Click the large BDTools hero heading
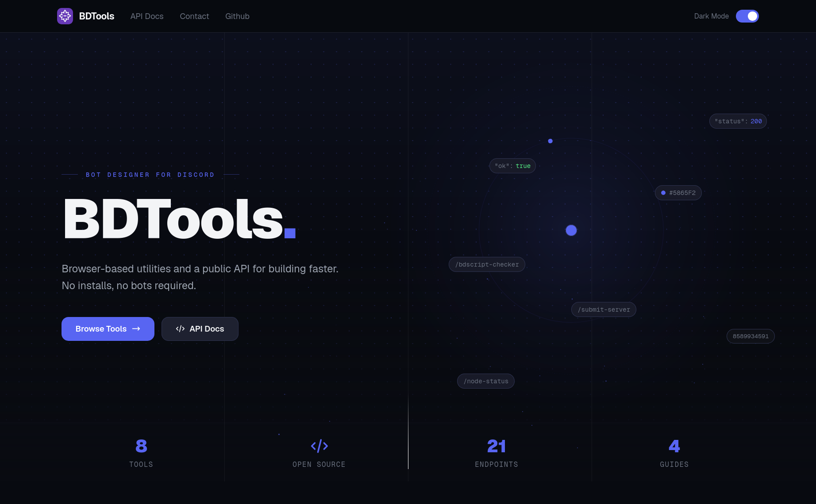Viewport: 816px width, 504px height. [x=179, y=219]
